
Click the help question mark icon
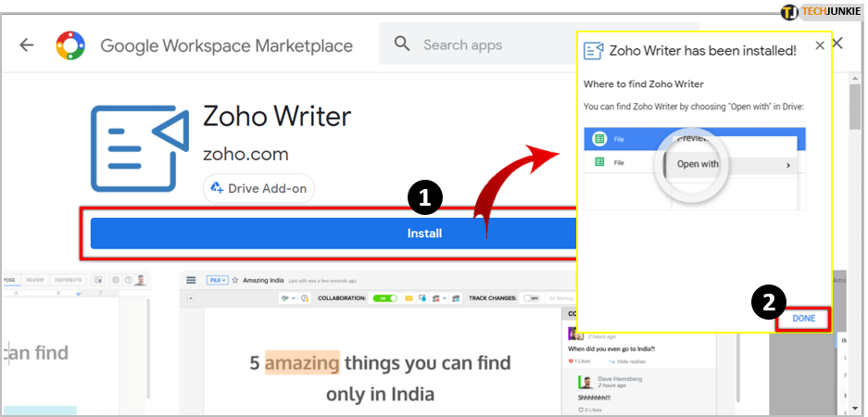pos(128,279)
